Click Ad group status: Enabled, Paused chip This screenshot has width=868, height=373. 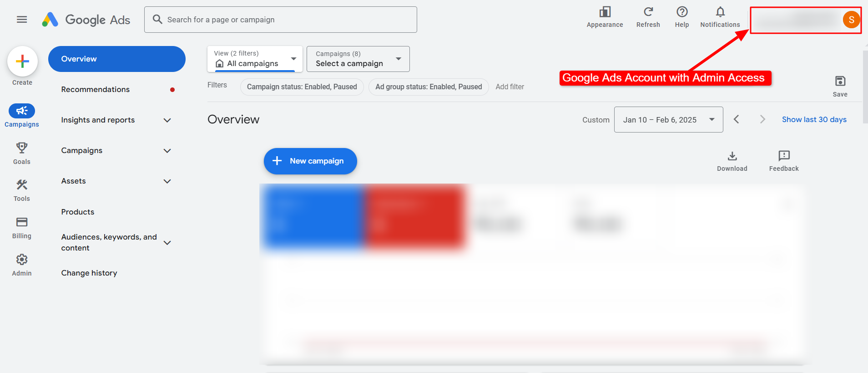(429, 87)
